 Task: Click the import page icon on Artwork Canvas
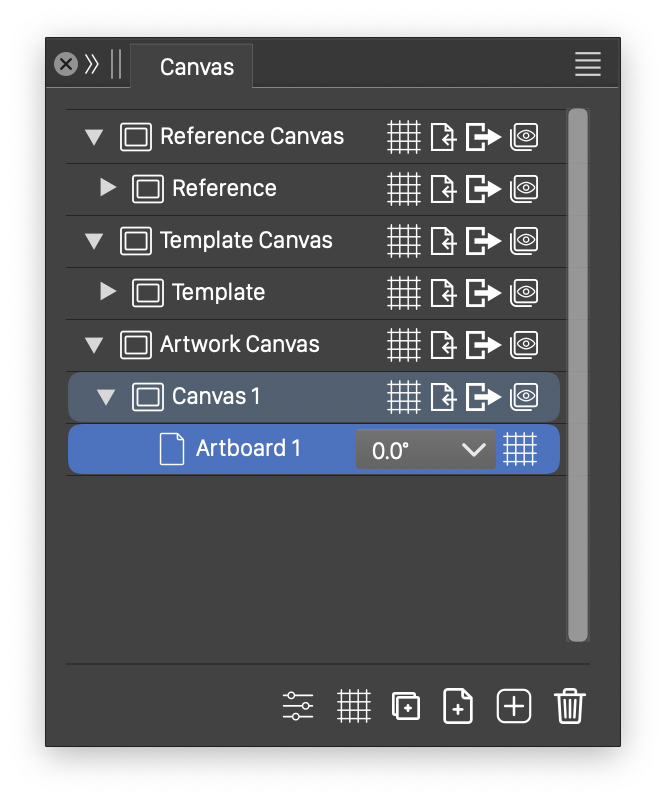point(443,345)
